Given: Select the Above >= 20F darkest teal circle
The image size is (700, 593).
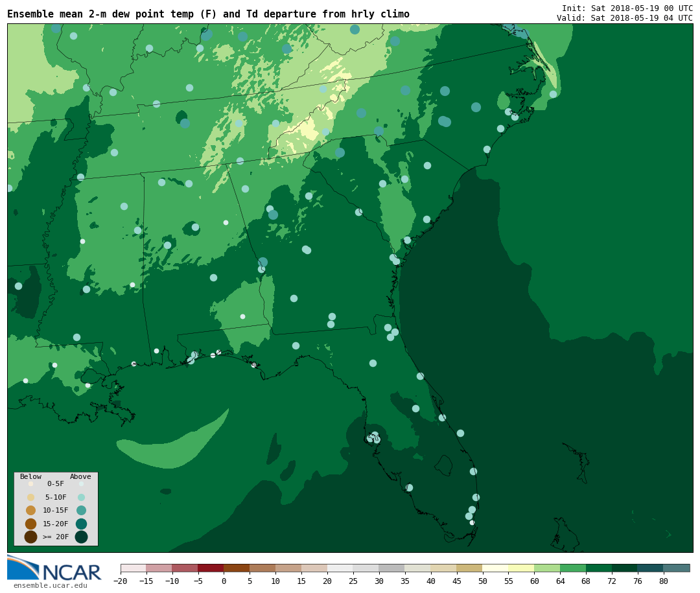Looking at the screenshot, I should pyautogui.click(x=81, y=537).
